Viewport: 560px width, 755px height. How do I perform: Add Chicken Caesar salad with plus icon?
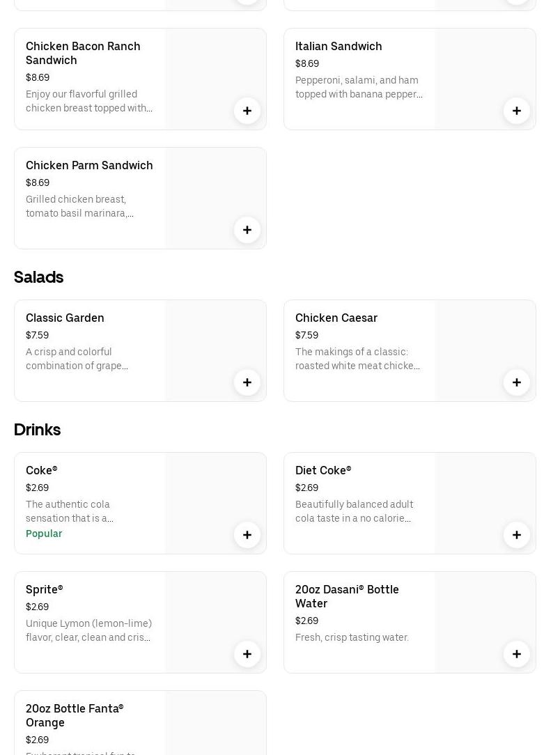517,382
